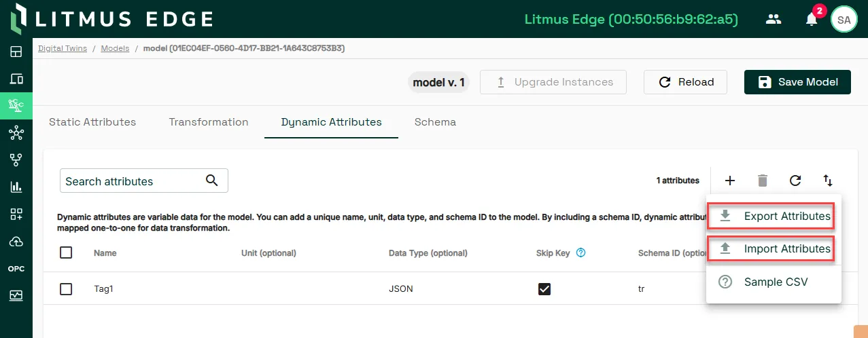Click the Skip Key help question icon
The width and height of the screenshot is (868, 338).
[x=581, y=252]
